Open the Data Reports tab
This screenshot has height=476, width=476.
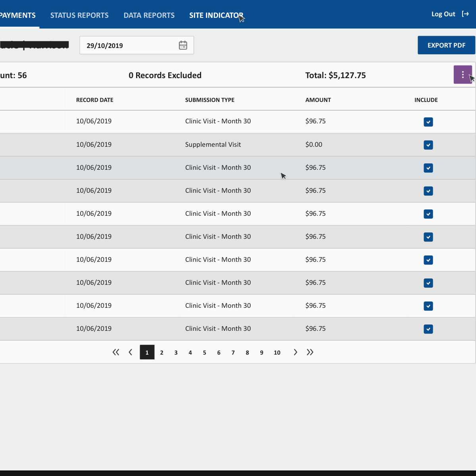[x=149, y=15]
